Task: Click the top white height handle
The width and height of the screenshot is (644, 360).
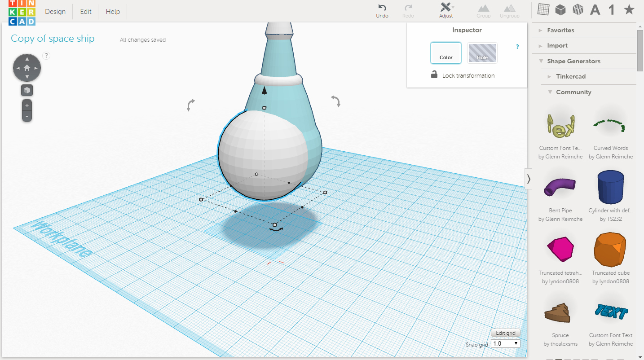Action: 264,108
